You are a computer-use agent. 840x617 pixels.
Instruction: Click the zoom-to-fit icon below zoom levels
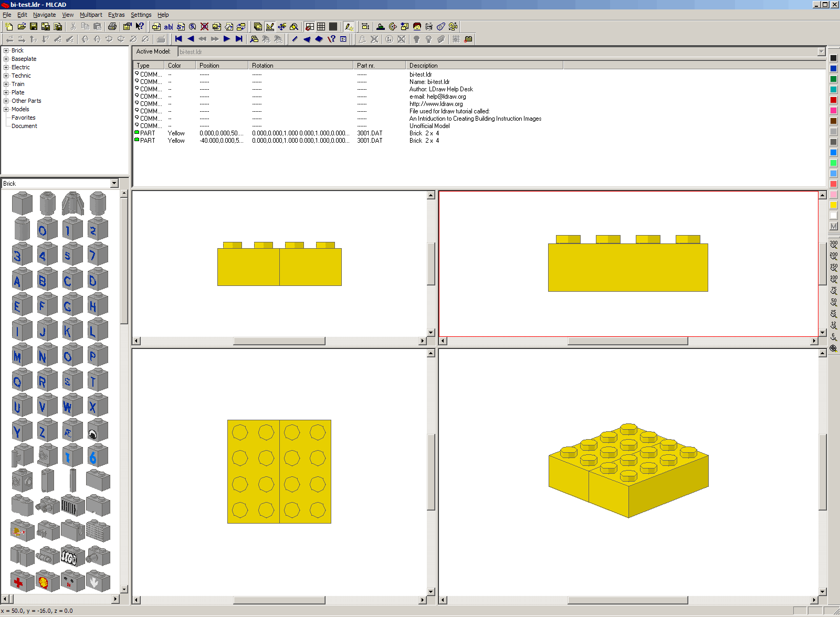(x=833, y=348)
